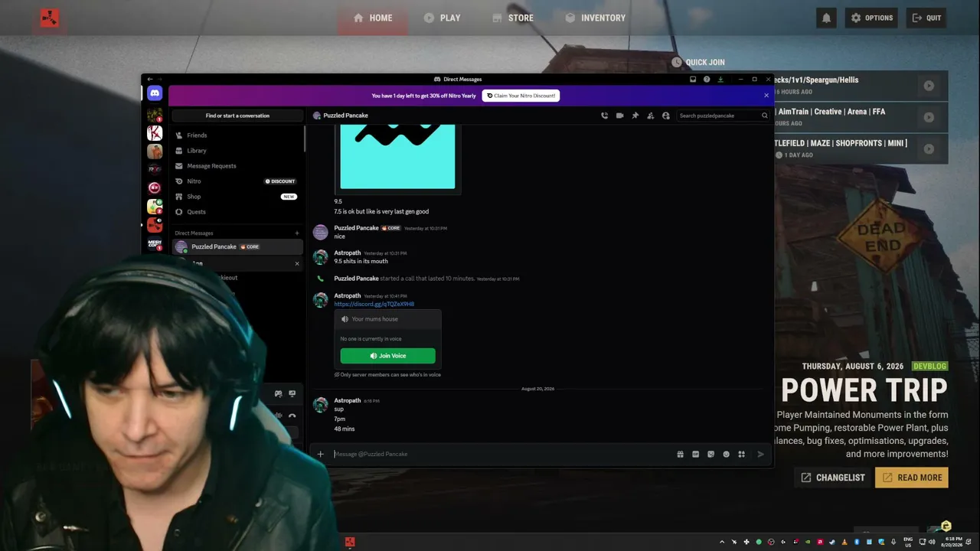Open Steam from the system tray
This screenshot has width=980, height=551.
[x=831, y=542]
